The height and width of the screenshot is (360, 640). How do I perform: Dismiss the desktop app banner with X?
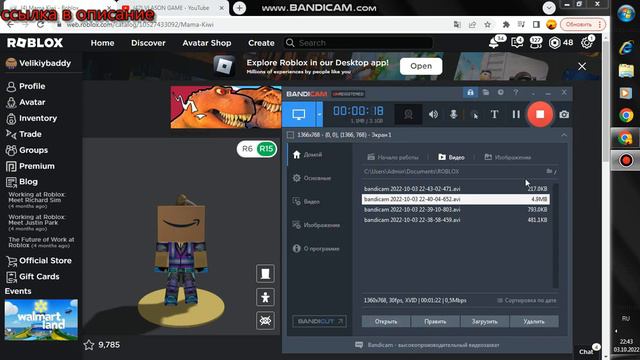582,67
